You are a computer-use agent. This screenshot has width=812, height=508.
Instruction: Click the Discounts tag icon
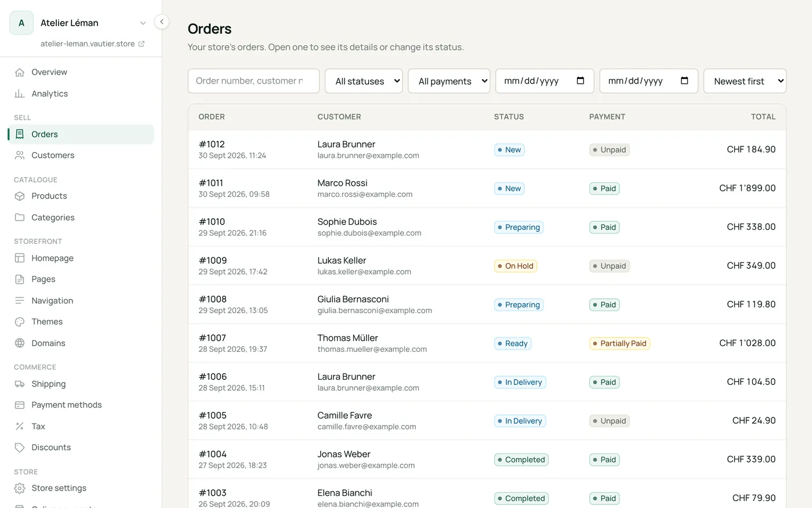(20, 448)
